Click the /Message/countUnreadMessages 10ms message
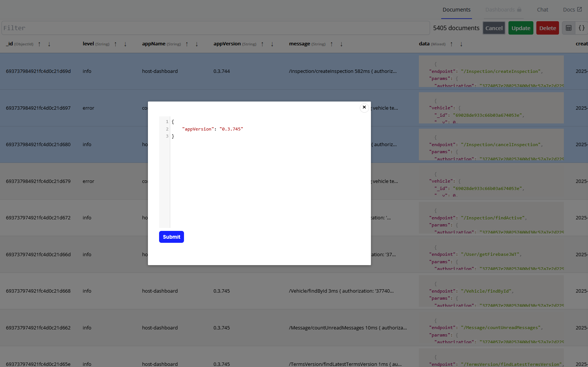Screen dimensions: 588x367 (348, 328)
